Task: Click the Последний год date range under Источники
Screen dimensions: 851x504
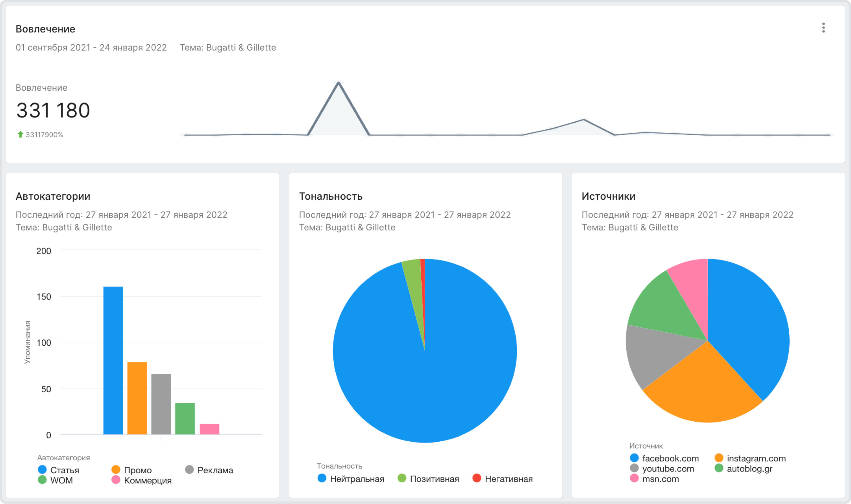Action: (x=688, y=215)
